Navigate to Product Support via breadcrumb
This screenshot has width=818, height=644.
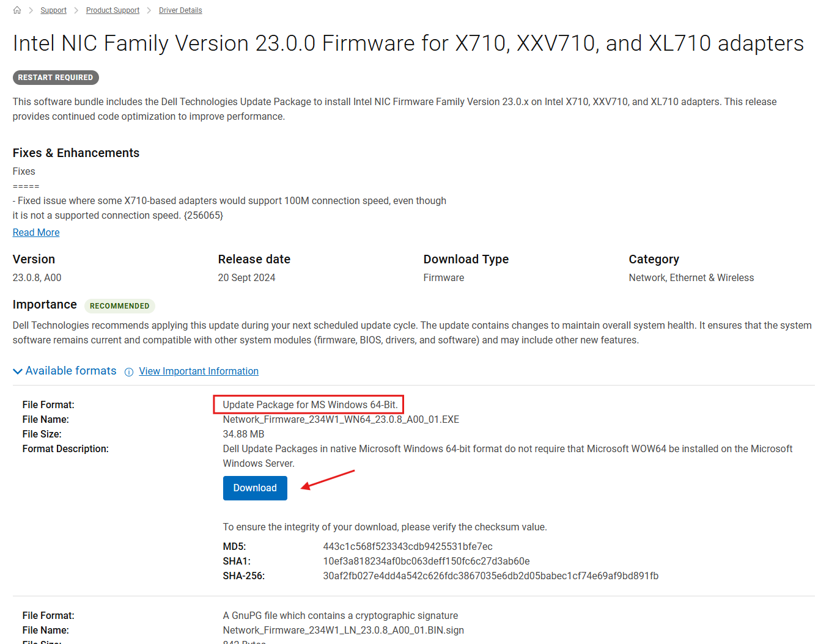point(112,10)
